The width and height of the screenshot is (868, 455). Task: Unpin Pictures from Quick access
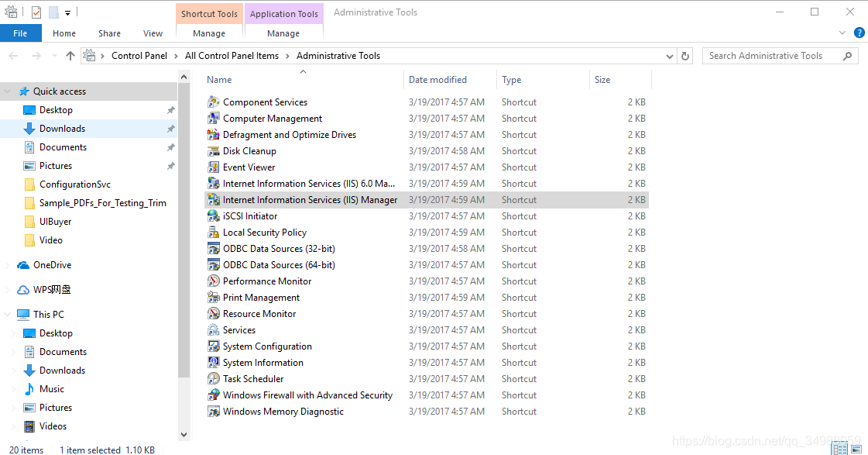[170, 166]
